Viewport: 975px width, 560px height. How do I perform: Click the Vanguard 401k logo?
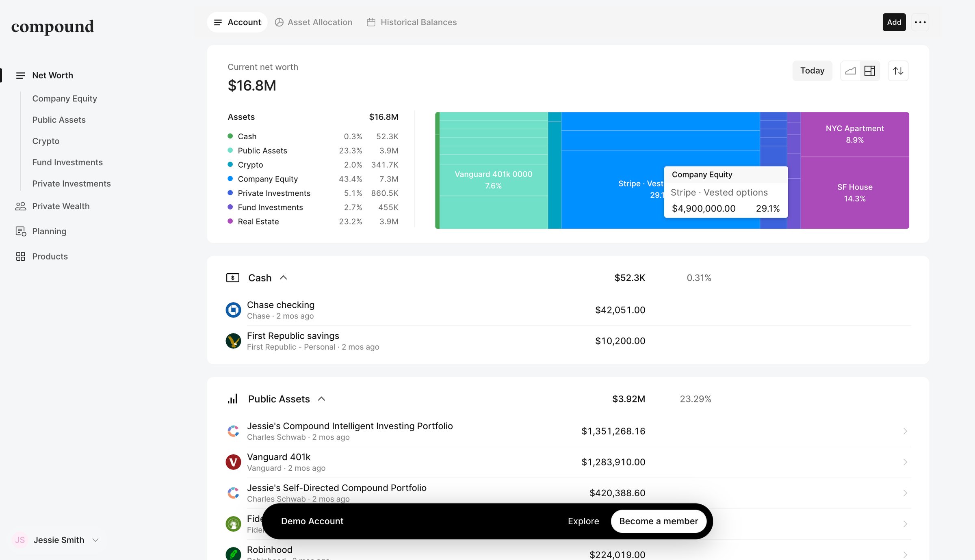(x=233, y=462)
